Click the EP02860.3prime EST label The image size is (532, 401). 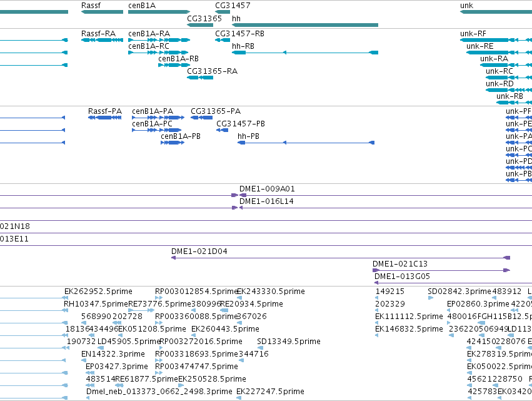(x=478, y=304)
